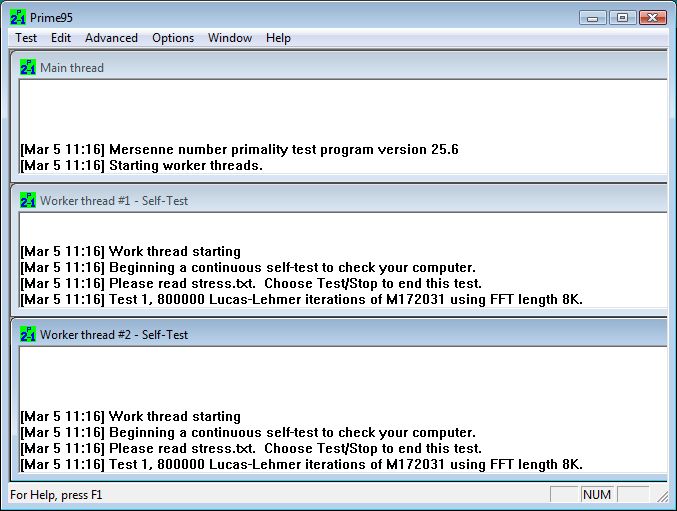Maximize the Prime95 window
Screen dimensions: 677x511
pyautogui.click(x=622, y=18)
